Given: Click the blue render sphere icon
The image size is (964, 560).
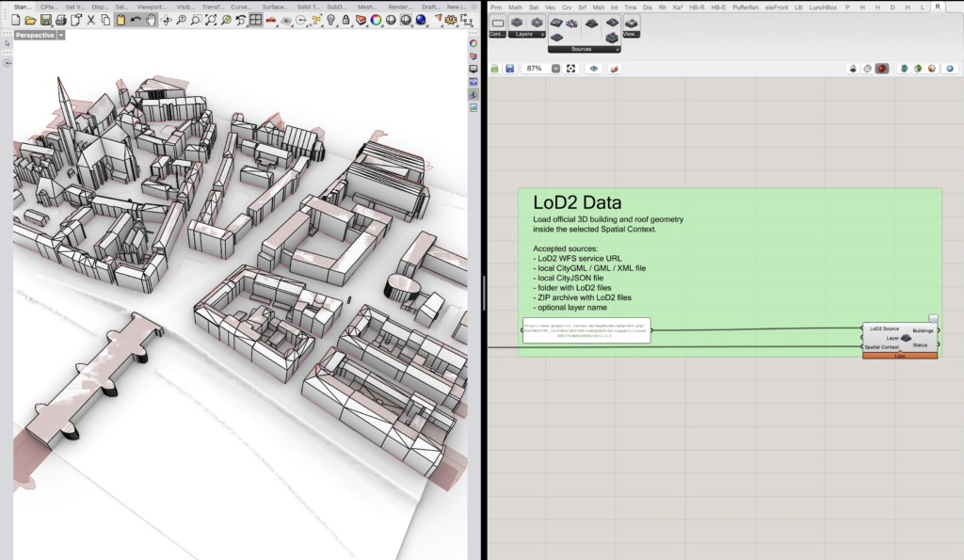Looking at the screenshot, I should [421, 21].
